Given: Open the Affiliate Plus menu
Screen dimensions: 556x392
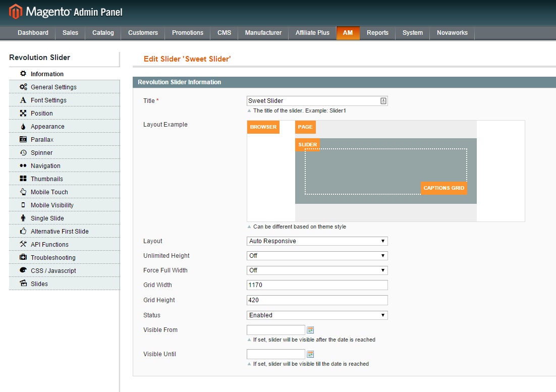Looking at the screenshot, I should (312, 33).
